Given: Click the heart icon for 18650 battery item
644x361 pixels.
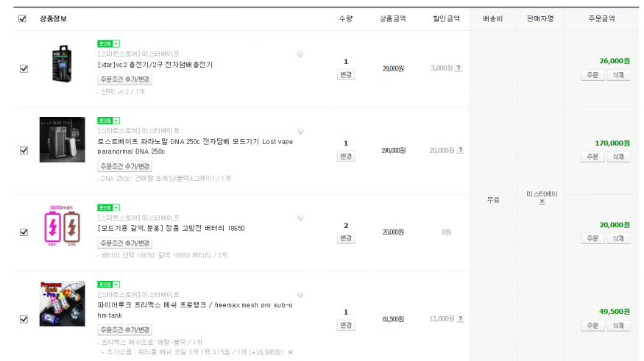Looking at the screenshot, I should [x=300, y=218].
